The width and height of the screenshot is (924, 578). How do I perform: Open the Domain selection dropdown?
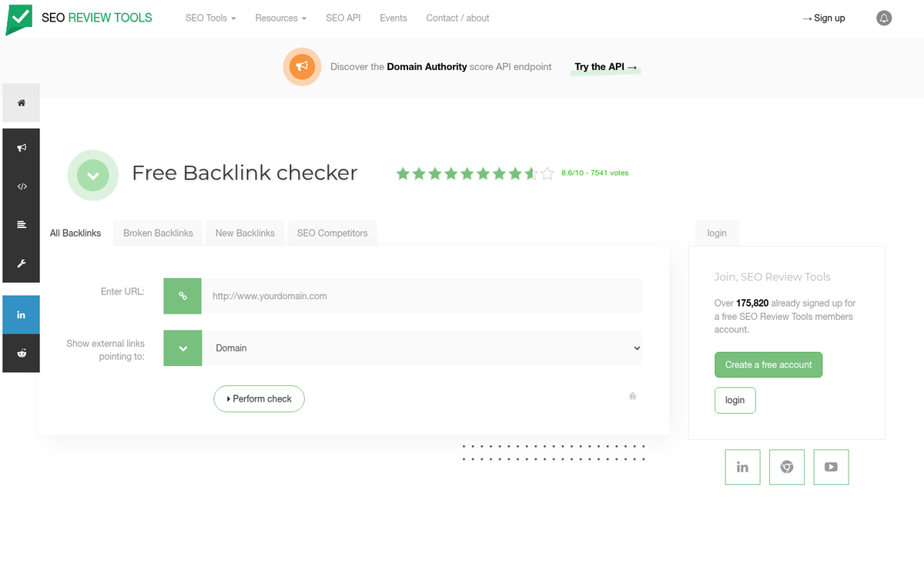coord(423,348)
